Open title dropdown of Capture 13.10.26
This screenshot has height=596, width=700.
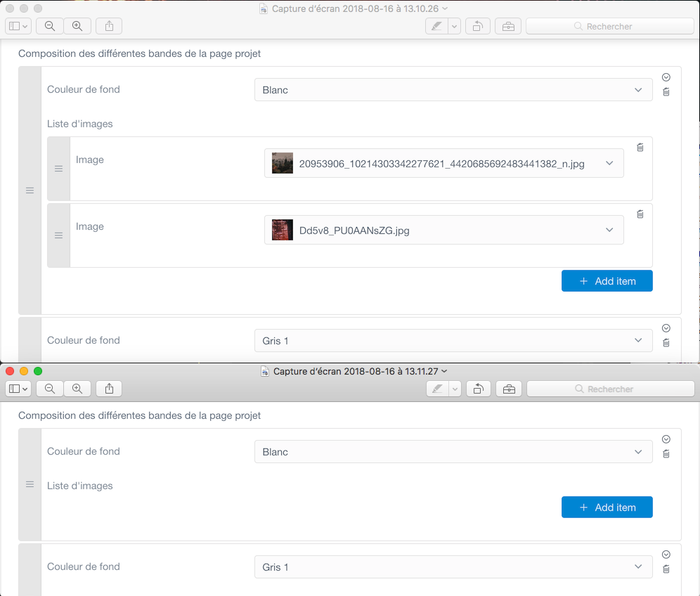point(445,8)
